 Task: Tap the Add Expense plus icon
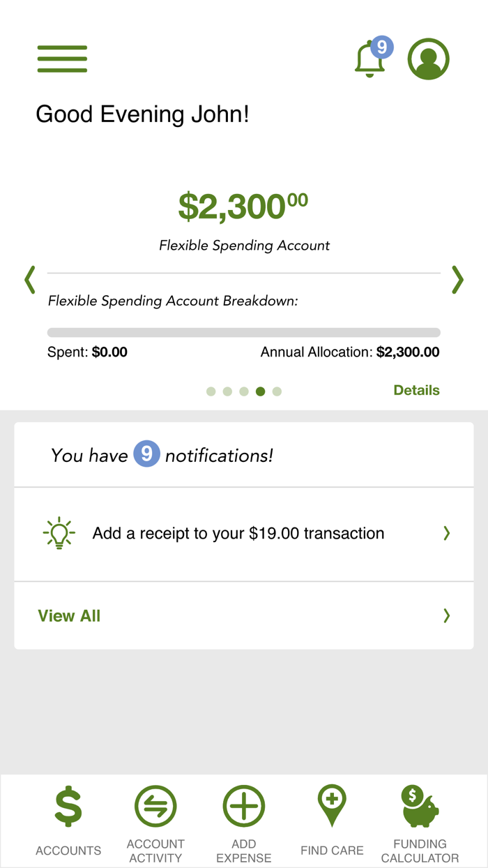pyautogui.click(x=243, y=806)
